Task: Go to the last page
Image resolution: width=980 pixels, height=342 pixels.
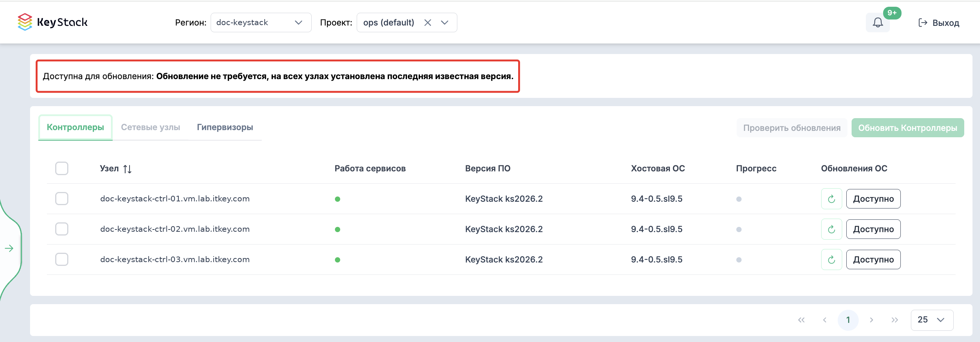Action: (x=894, y=320)
